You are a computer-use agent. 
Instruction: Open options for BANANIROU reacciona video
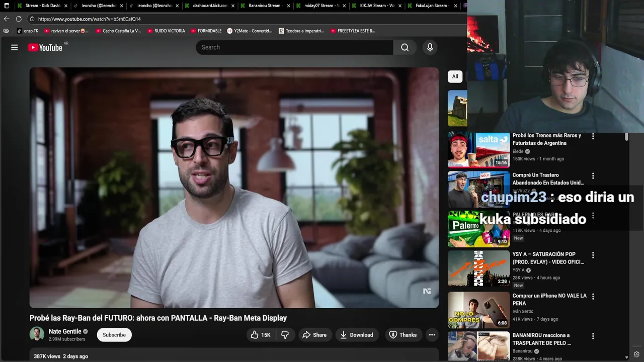coord(593,336)
